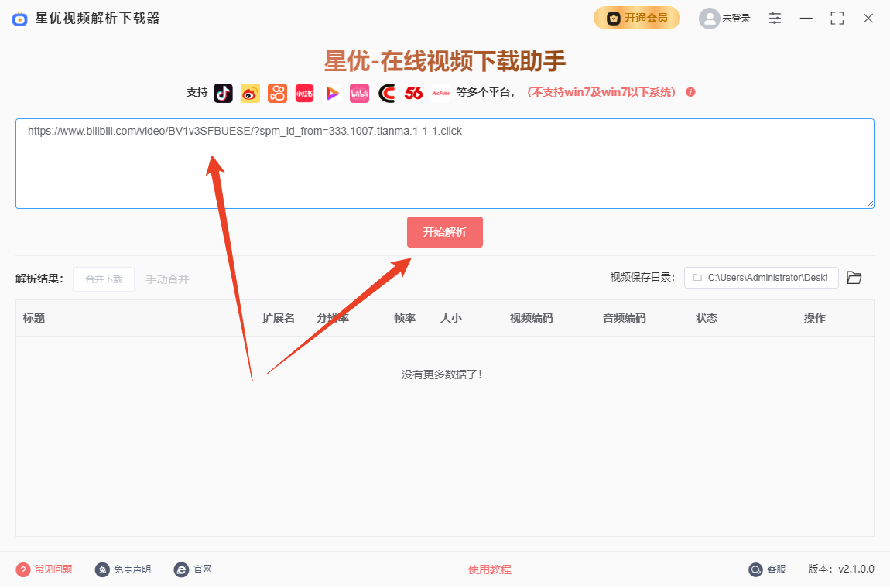The image size is (890, 588).
Task: Click the 开通会员 membership button
Action: pos(636,18)
